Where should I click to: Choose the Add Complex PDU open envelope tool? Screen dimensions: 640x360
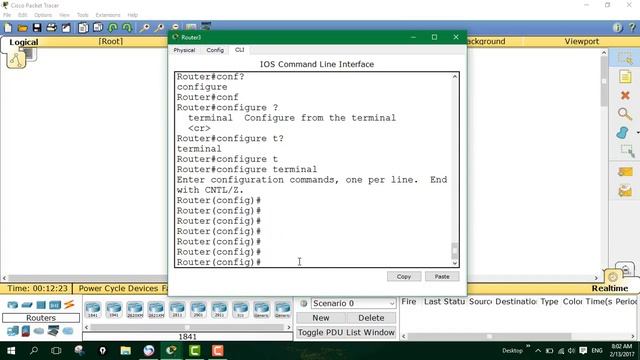pyautogui.click(x=625, y=191)
